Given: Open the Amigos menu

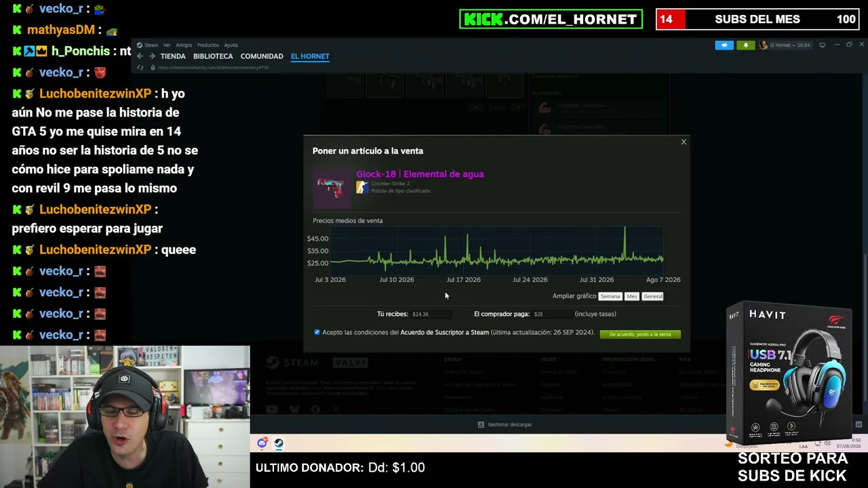Looking at the screenshot, I should click(x=184, y=45).
